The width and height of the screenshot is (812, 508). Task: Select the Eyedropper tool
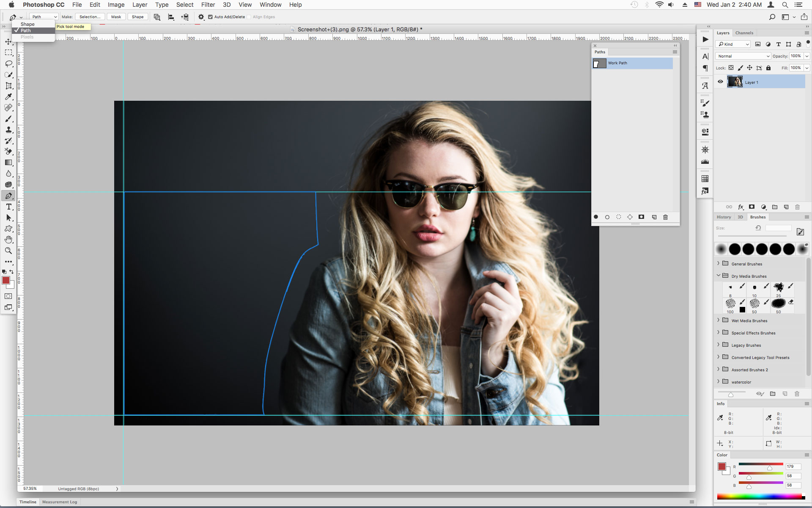pyautogui.click(x=8, y=97)
